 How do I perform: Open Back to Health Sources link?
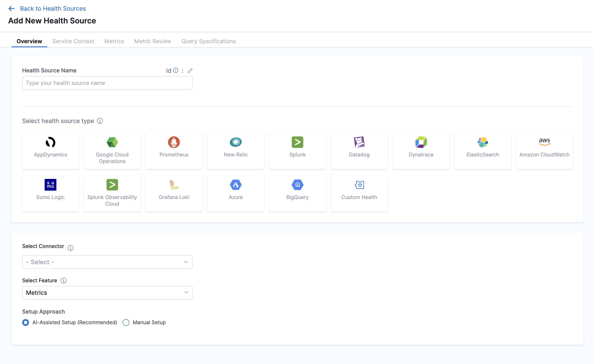tap(53, 9)
